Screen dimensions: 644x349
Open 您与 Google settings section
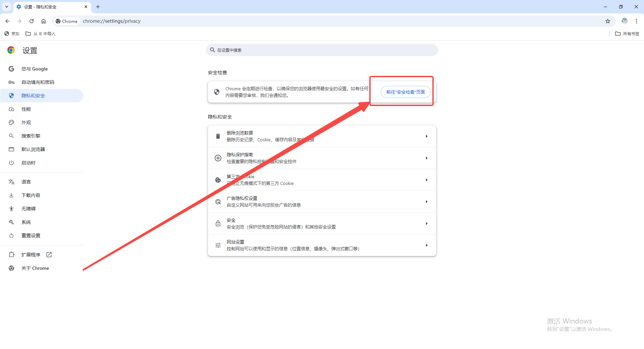point(42,69)
